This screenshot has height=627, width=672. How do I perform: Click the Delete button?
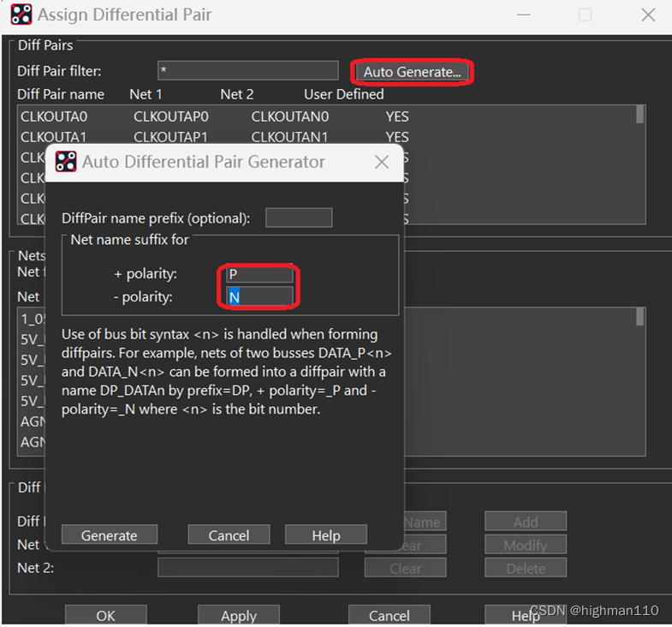coord(526,568)
